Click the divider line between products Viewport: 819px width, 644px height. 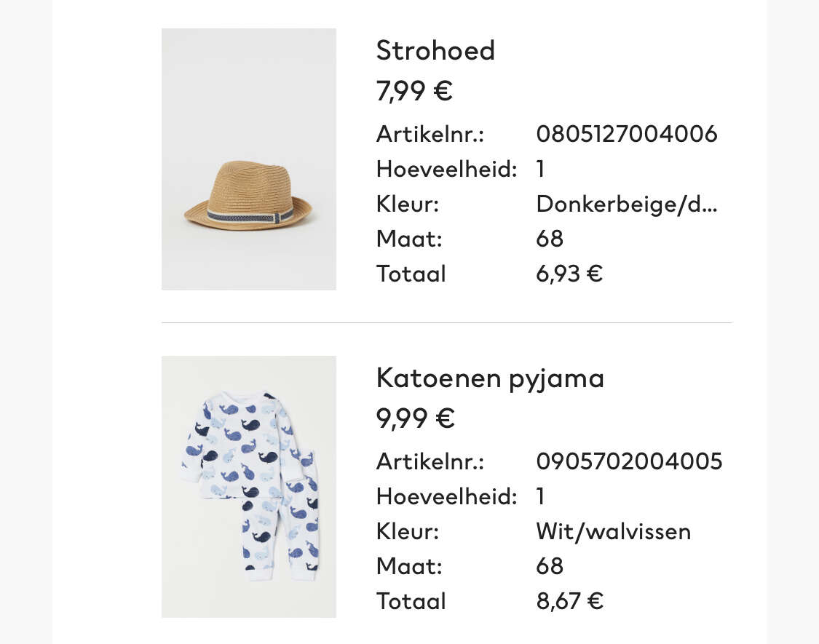click(446, 323)
